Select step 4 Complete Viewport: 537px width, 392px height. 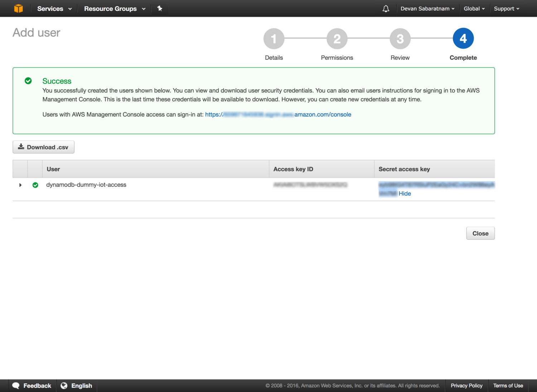pos(463,39)
